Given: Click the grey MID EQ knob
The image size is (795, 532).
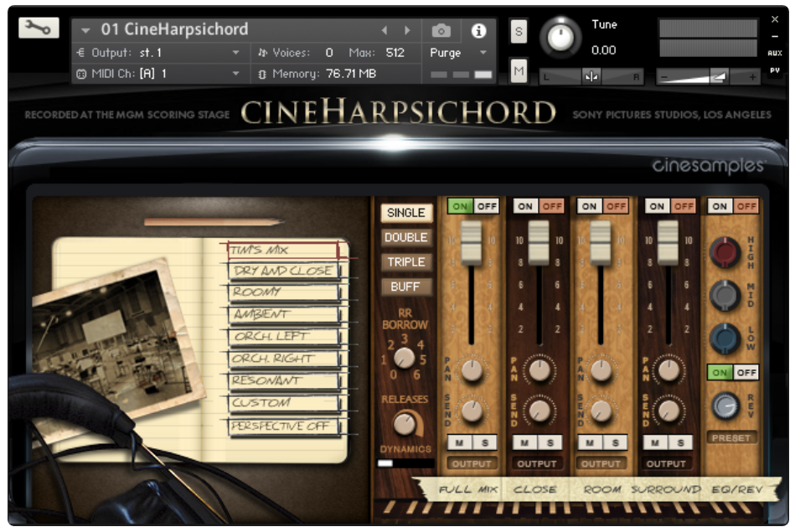Looking at the screenshot, I should 725,295.
